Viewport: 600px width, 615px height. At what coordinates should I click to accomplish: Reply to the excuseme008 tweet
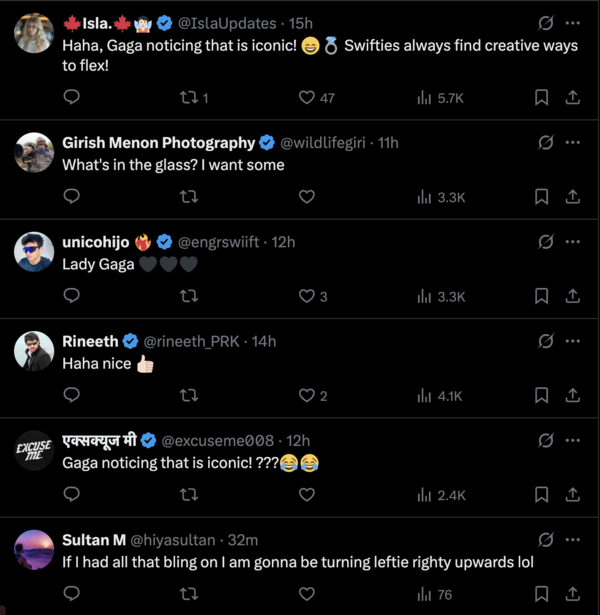(71, 494)
